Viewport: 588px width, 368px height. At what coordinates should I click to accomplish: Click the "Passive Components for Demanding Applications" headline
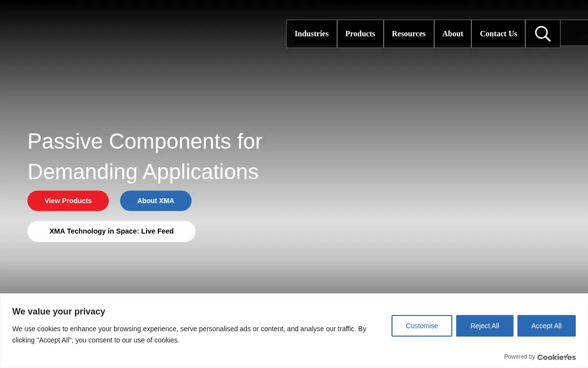point(145,157)
